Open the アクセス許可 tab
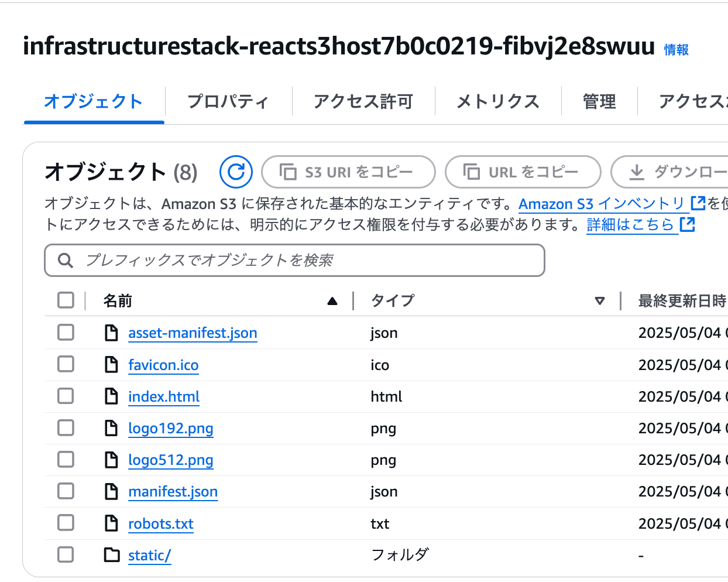728x582 pixels. [363, 101]
